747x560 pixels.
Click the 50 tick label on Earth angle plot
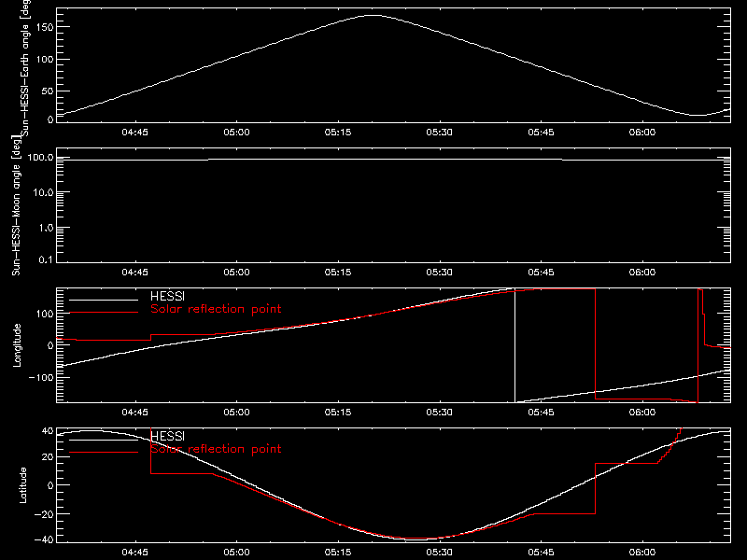(x=48, y=91)
